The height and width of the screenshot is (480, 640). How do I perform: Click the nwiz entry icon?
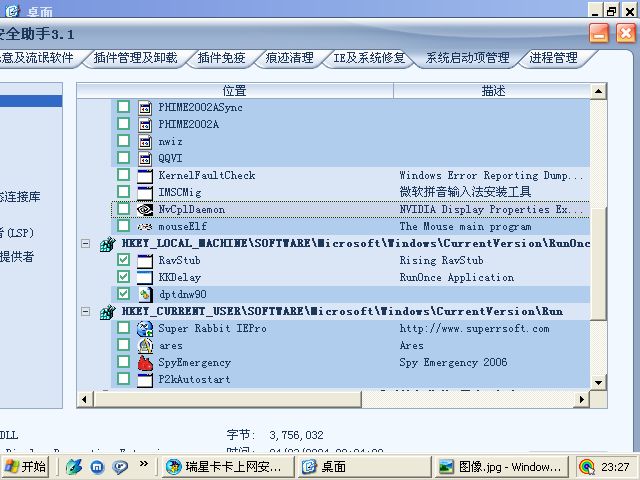pyautogui.click(x=144, y=142)
